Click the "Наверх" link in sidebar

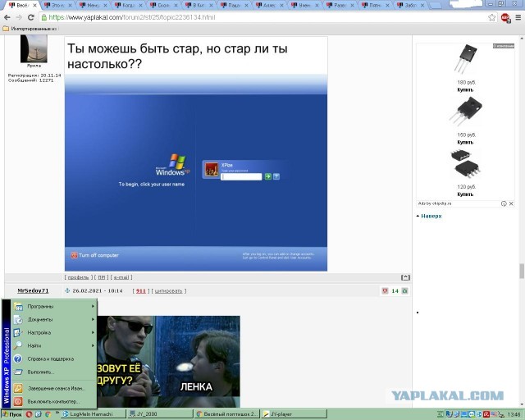(x=431, y=216)
